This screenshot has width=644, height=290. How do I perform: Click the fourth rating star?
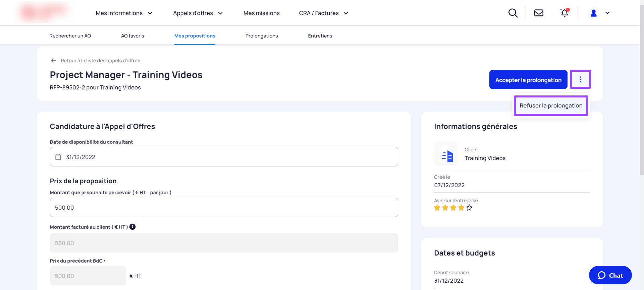pos(461,208)
